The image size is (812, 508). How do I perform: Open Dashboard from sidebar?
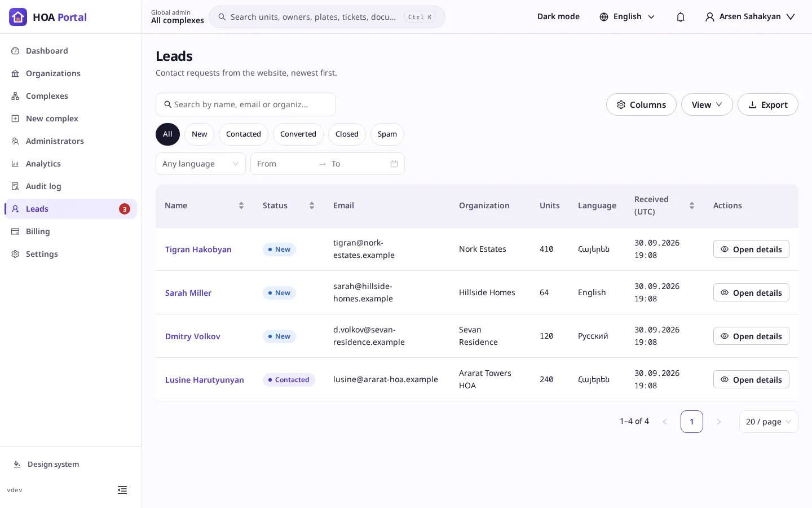coord(70,51)
